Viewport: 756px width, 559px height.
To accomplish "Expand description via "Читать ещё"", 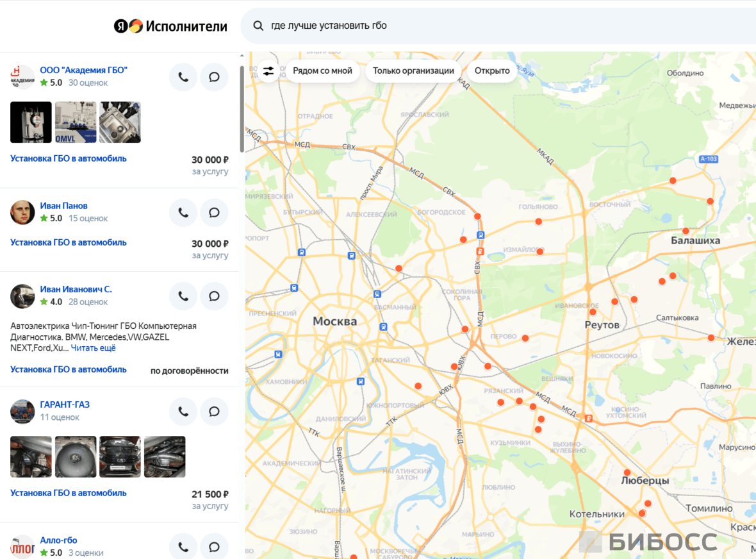I will pyautogui.click(x=93, y=348).
